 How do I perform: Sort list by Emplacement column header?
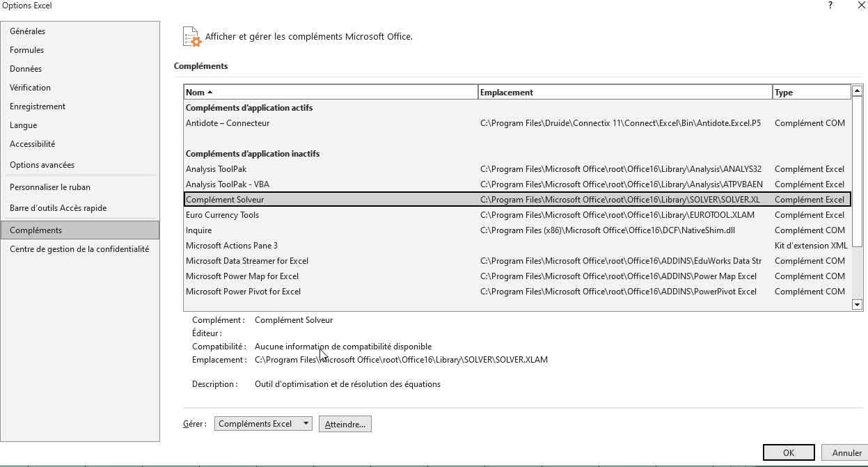(626, 93)
